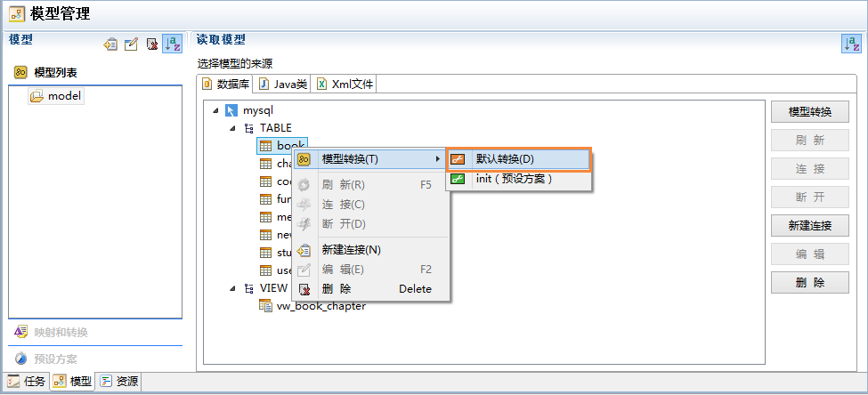Click the 删除 button on right
868x395 pixels.
[x=810, y=283]
